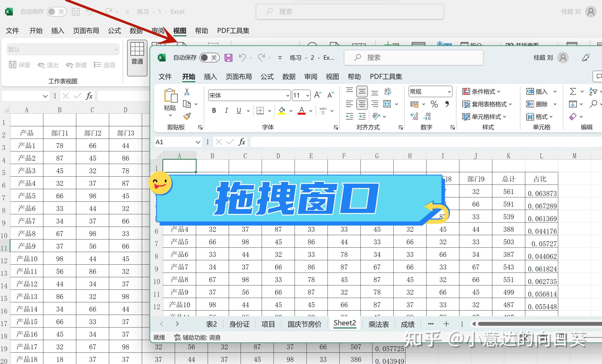602x364 pixels.
Task: Click the 插入 cells button
Action: point(536,92)
